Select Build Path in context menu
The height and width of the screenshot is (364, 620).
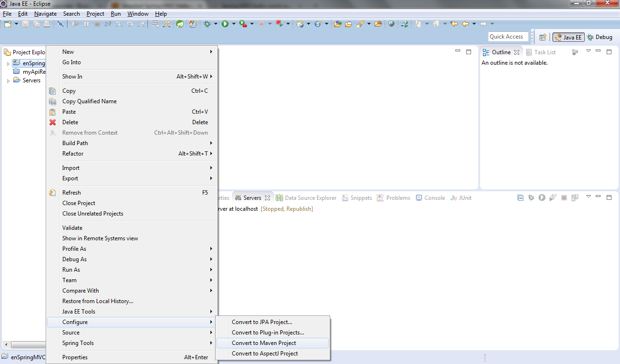click(132, 143)
